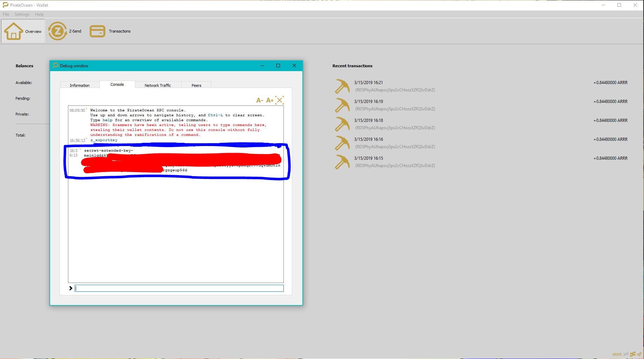The image size is (644, 359).
Task: Clear the console with the X icon
Action: coord(280,101)
